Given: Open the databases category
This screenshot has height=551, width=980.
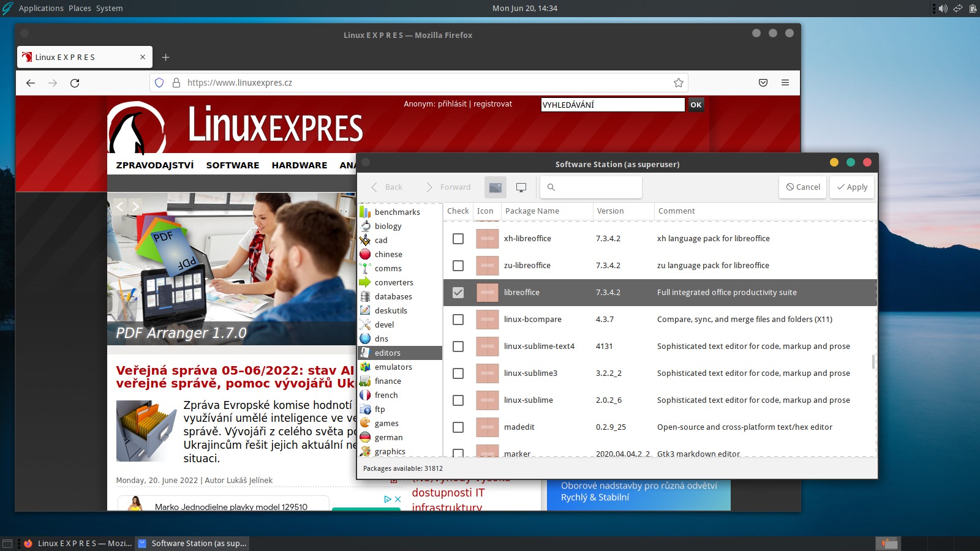Looking at the screenshot, I should pos(393,296).
